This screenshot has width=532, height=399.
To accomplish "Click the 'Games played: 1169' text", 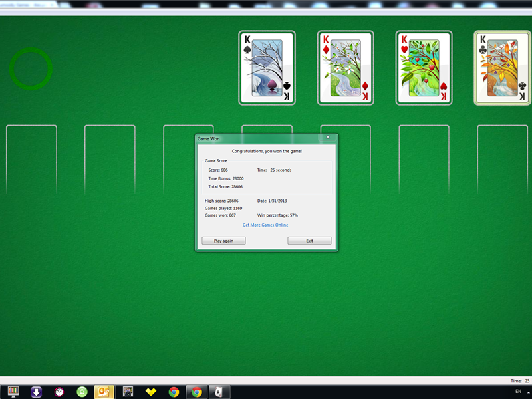I will tap(223, 208).
